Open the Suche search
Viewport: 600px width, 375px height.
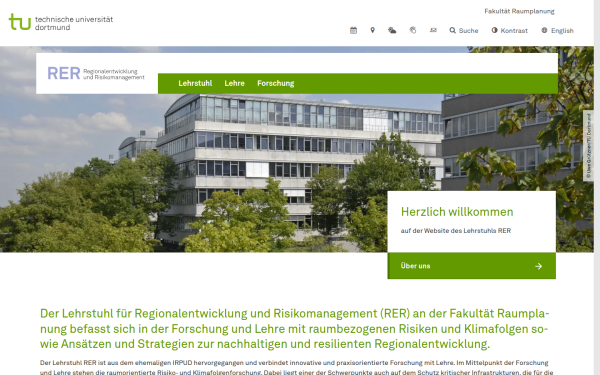point(464,31)
